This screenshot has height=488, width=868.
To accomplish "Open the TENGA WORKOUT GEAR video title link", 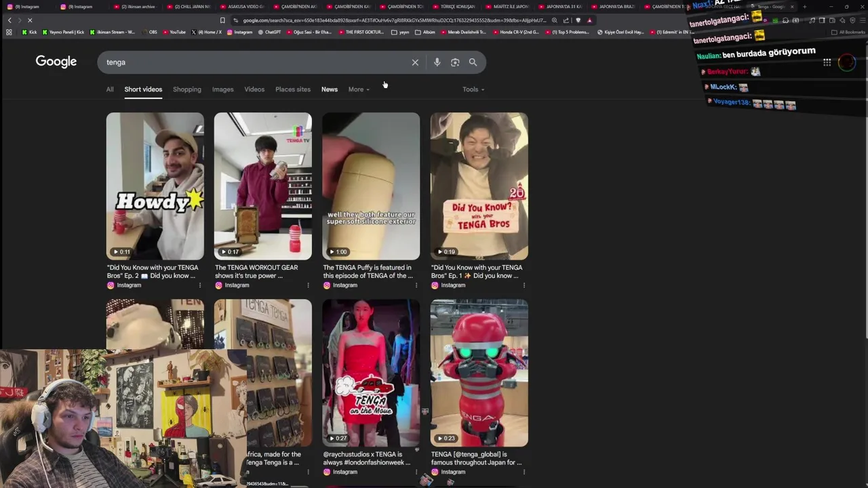I will click(x=256, y=272).
